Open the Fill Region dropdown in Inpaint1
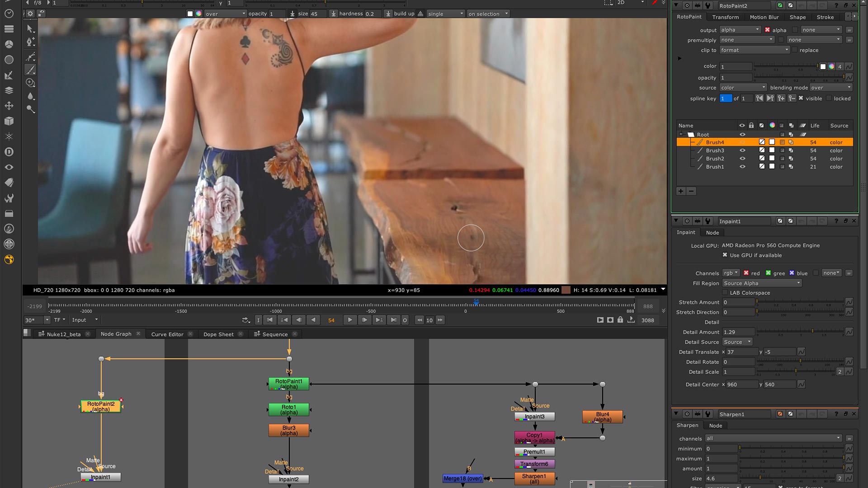868x488 pixels. [762, 283]
